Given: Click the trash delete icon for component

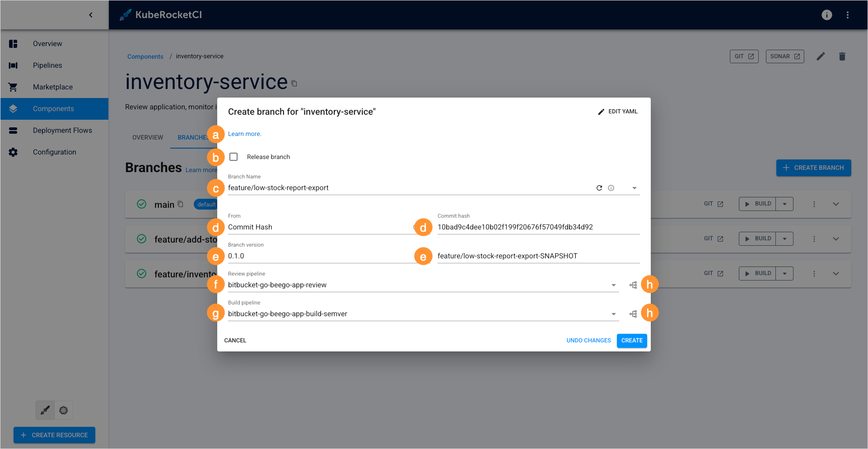Looking at the screenshot, I should pos(842,56).
